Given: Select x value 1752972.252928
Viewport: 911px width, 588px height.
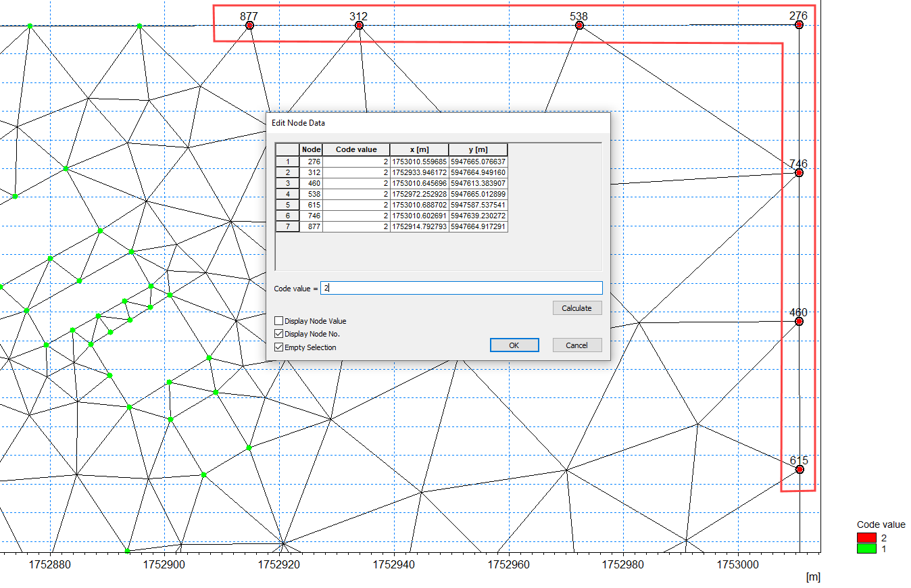Looking at the screenshot, I should coord(419,195).
